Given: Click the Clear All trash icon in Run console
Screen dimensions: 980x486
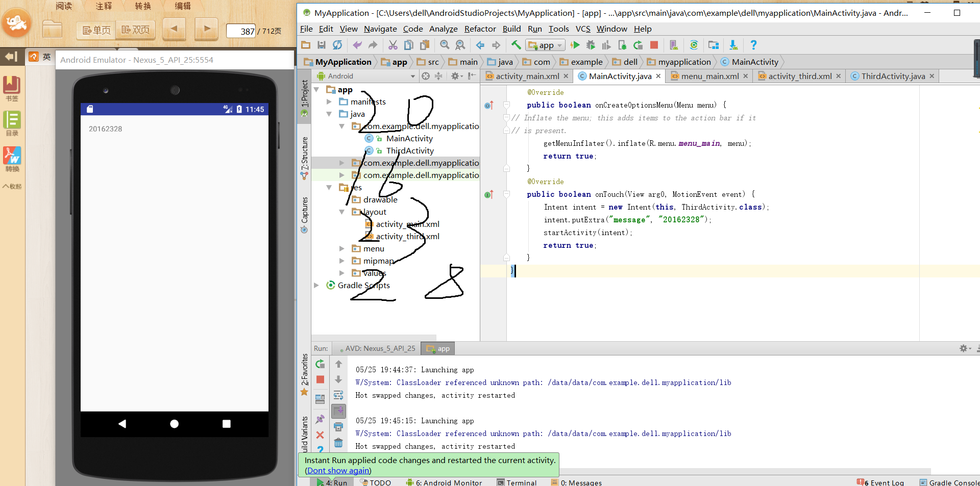Looking at the screenshot, I should (338, 443).
